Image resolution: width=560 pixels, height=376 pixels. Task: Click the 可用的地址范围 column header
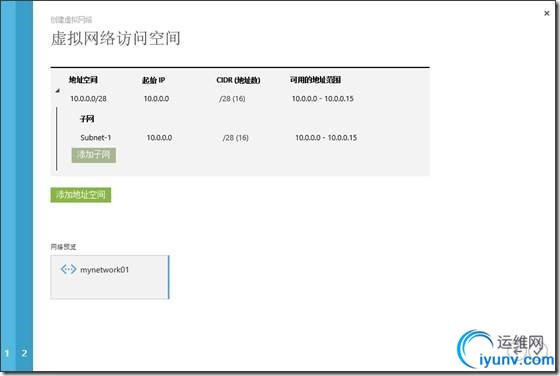(x=315, y=80)
